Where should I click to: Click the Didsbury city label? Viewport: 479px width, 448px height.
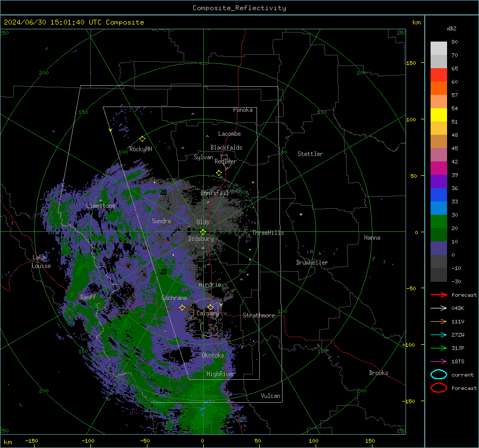point(201,239)
